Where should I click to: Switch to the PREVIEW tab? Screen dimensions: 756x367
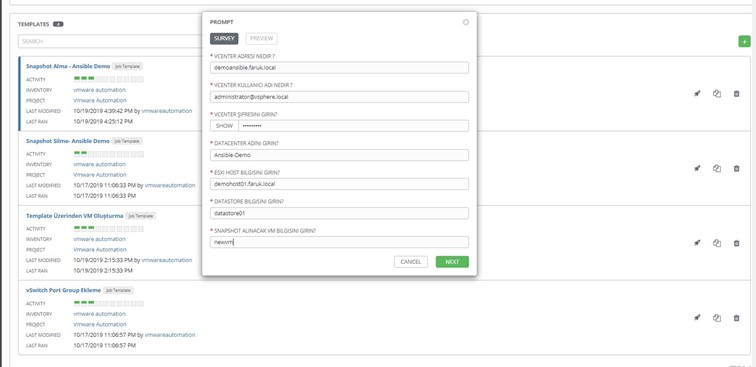(x=262, y=39)
